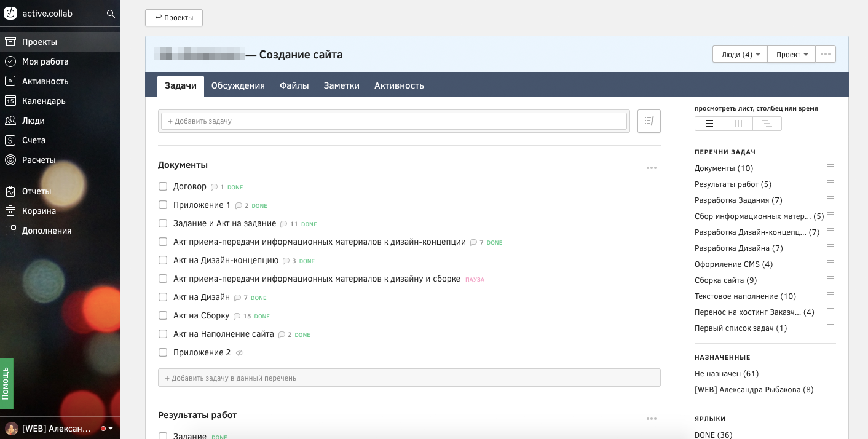Switch to column view icon
The image size is (868, 439).
pos(738,124)
